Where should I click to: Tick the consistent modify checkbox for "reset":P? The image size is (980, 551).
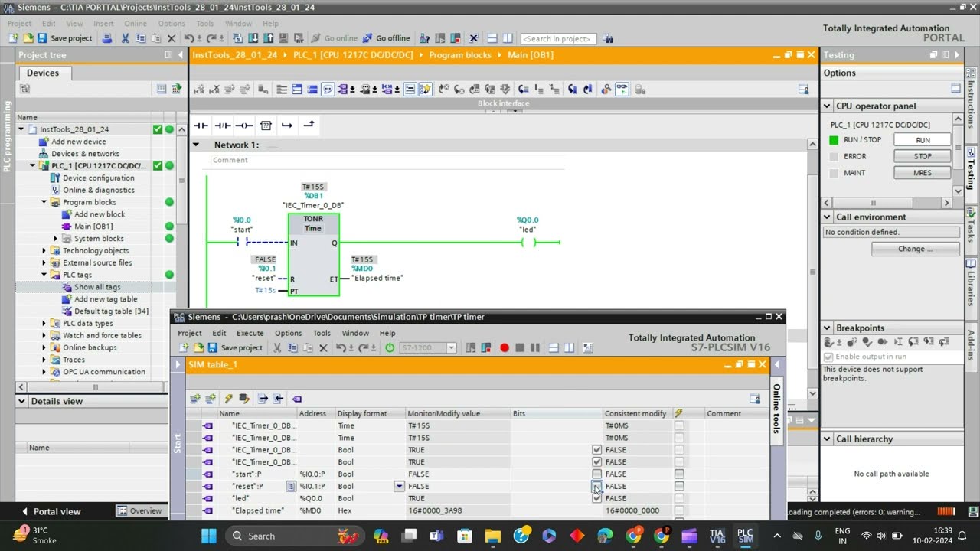pos(679,487)
